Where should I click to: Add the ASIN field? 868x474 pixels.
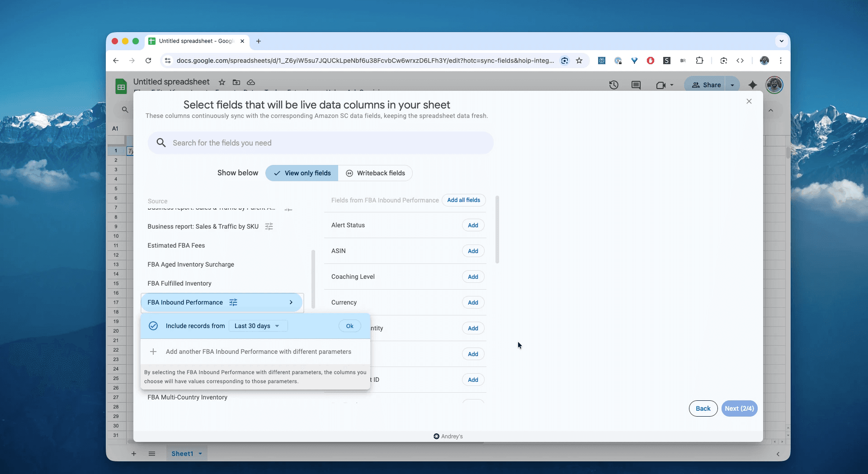pos(473,251)
